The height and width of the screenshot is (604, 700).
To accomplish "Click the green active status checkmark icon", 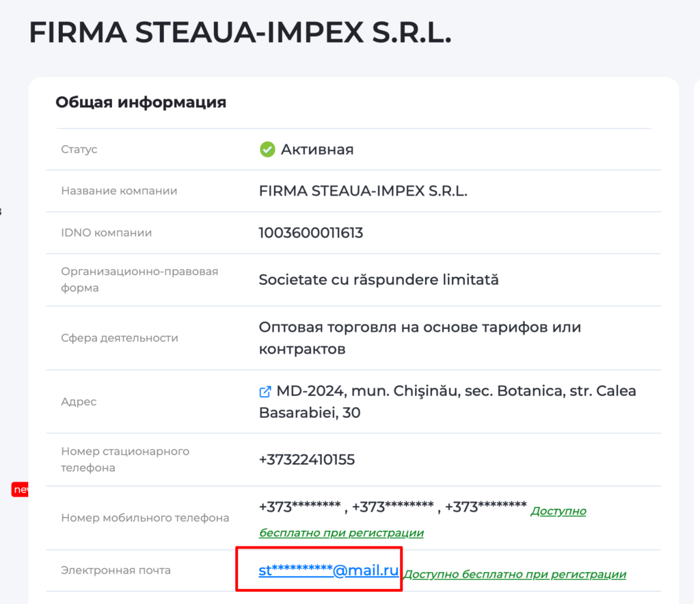I will tap(267, 149).
